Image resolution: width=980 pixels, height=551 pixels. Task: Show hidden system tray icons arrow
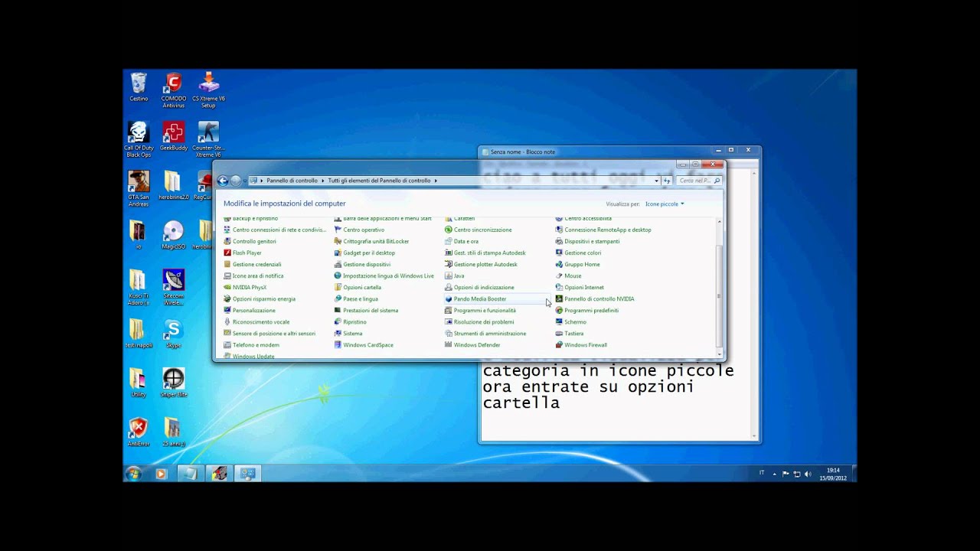tap(774, 474)
